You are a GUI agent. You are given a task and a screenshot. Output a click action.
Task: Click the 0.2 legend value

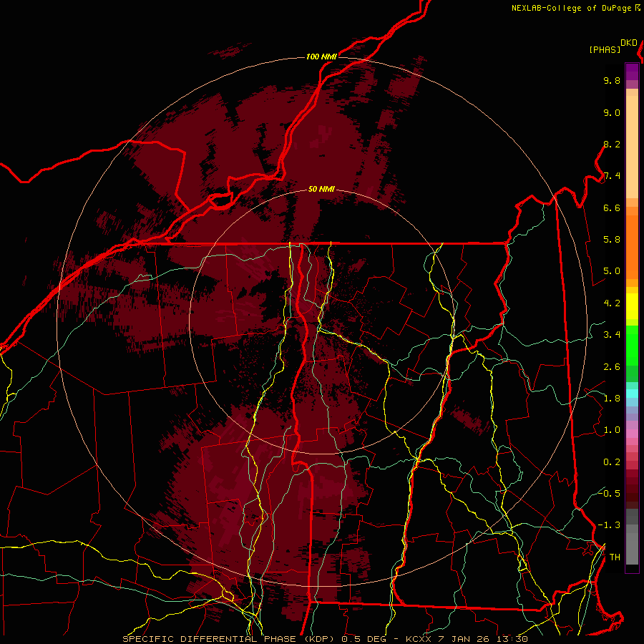tap(612, 462)
